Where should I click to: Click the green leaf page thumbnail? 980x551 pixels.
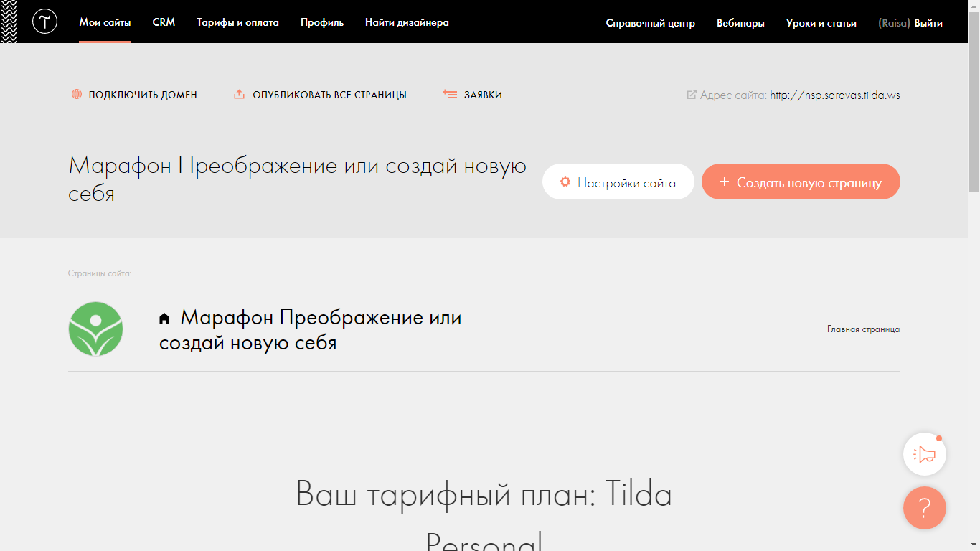click(x=95, y=329)
